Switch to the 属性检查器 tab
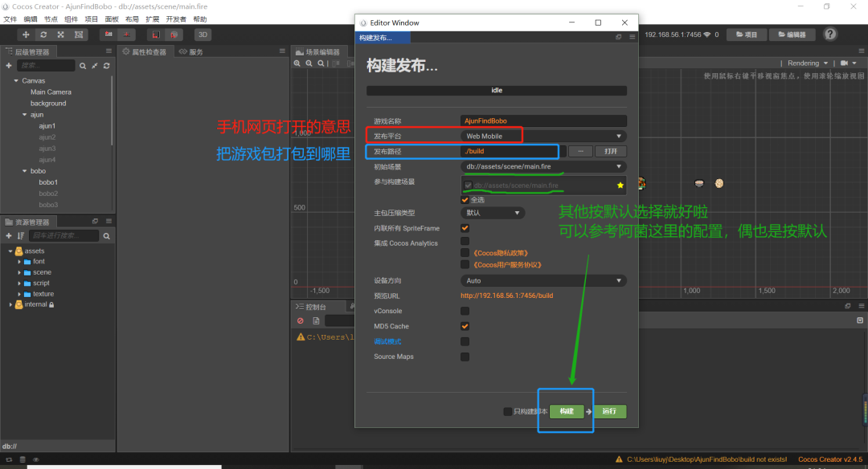 coord(145,51)
